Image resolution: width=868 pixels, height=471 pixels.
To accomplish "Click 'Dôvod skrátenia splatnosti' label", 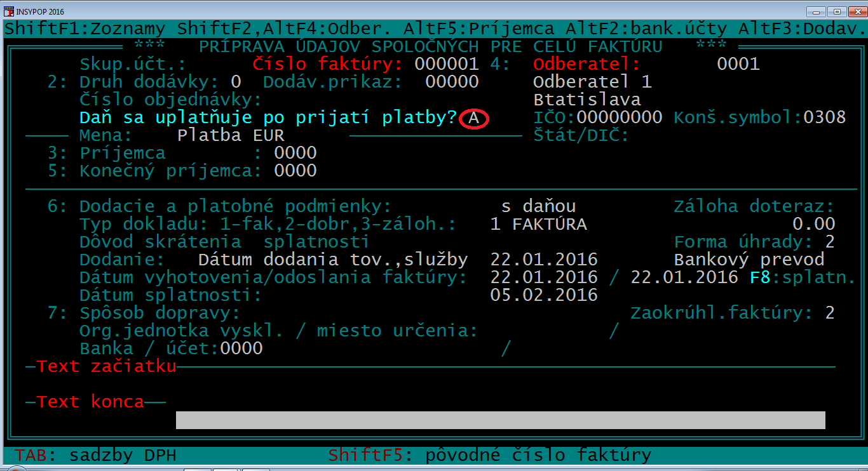I will coord(224,242).
